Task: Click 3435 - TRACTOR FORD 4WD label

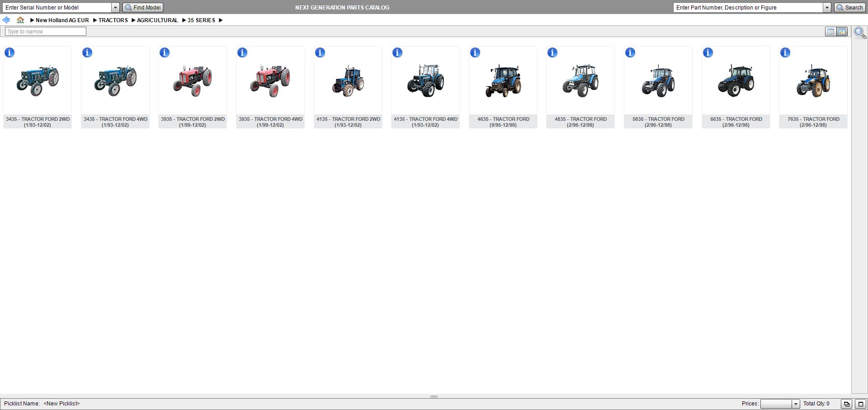Action: tap(115, 122)
